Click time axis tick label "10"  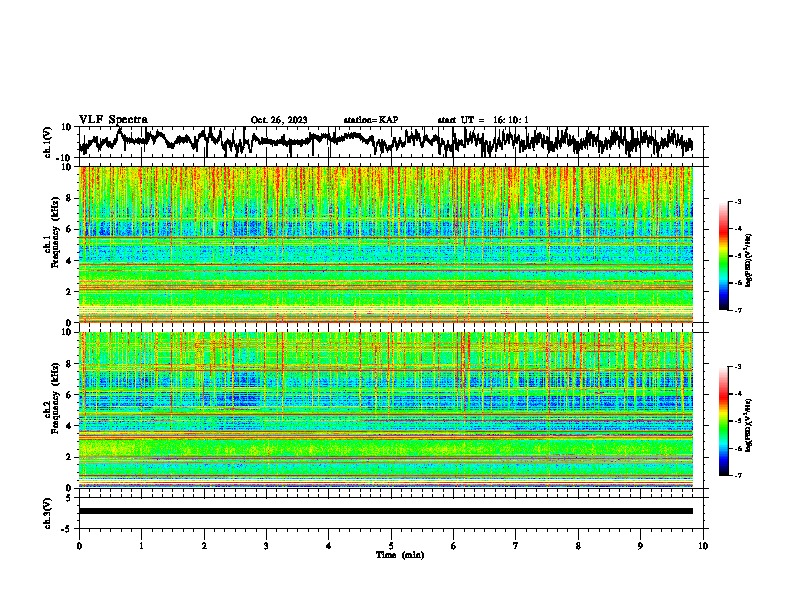tap(703, 546)
